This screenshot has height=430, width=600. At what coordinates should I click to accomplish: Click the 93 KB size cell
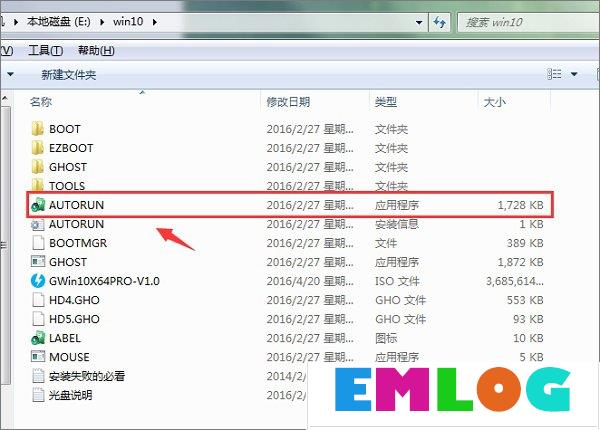coord(528,319)
